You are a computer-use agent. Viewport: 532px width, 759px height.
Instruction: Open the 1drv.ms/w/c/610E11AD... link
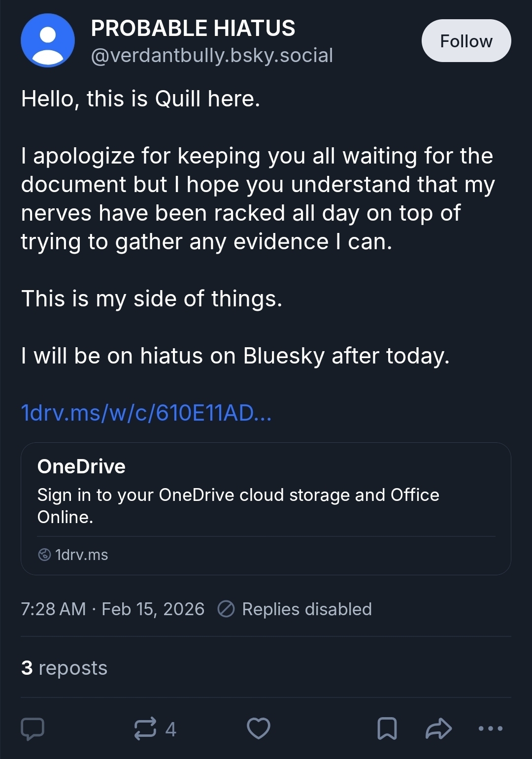click(146, 413)
